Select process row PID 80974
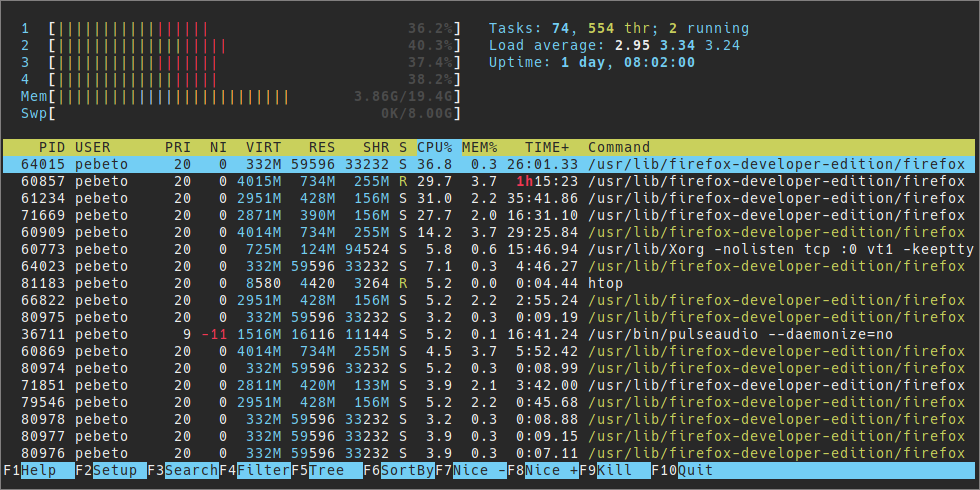Image resolution: width=980 pixels, height=490 pixels. (x=489, y=368)
